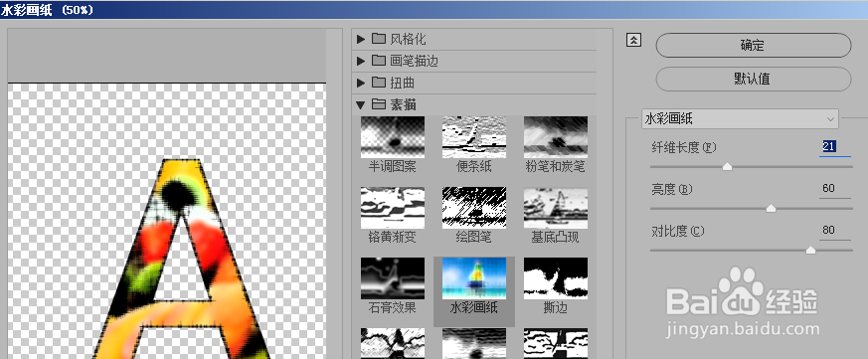The image size is (868, 359).
Task: Open the 水彩画纸 filter dropdown
Action: (740, 118)
